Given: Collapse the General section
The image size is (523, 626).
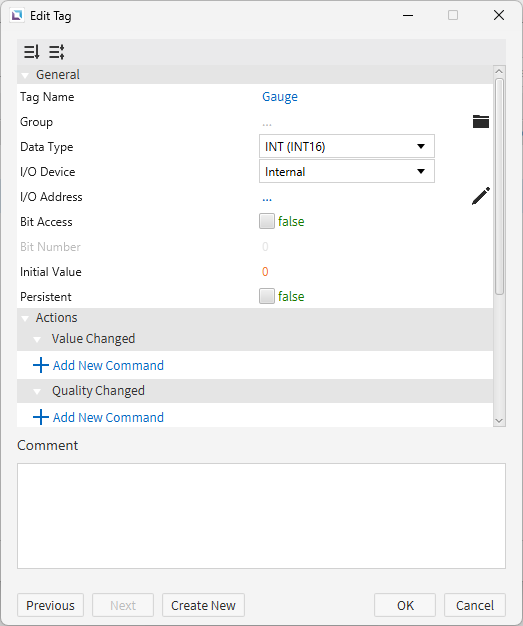Looking at the screenshot, I should pyautogui.click(x=25, y=75).
